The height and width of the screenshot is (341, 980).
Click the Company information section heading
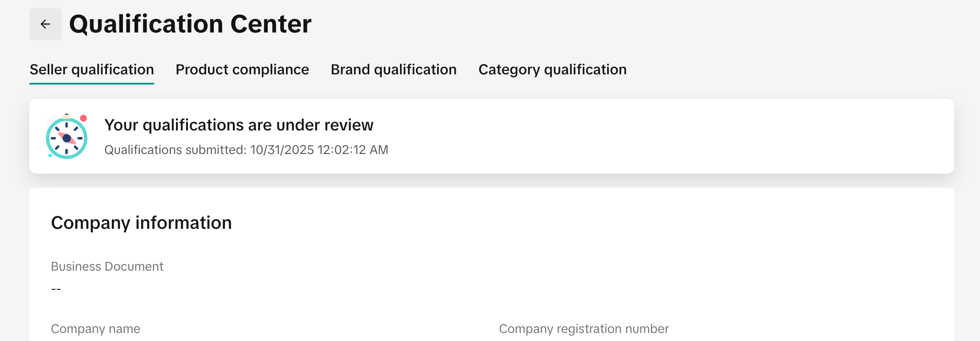141,223
